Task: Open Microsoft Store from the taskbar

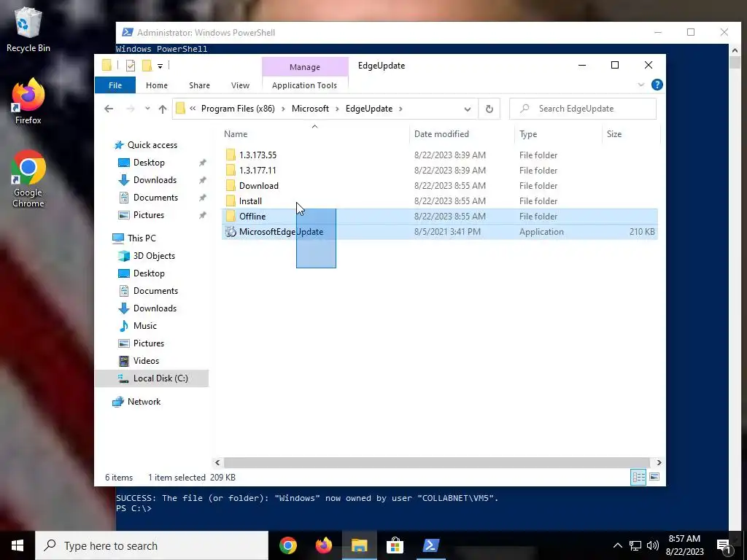Action: (395, 545)
